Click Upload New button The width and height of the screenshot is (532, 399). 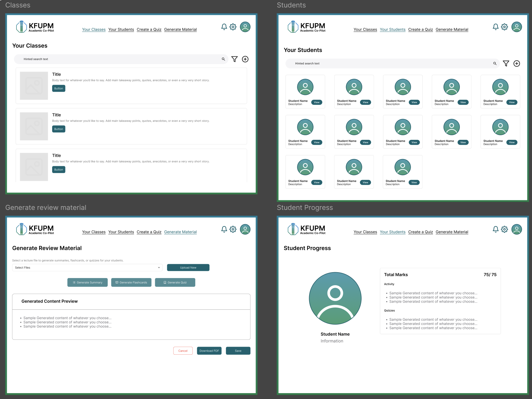[x=188, y=268]
